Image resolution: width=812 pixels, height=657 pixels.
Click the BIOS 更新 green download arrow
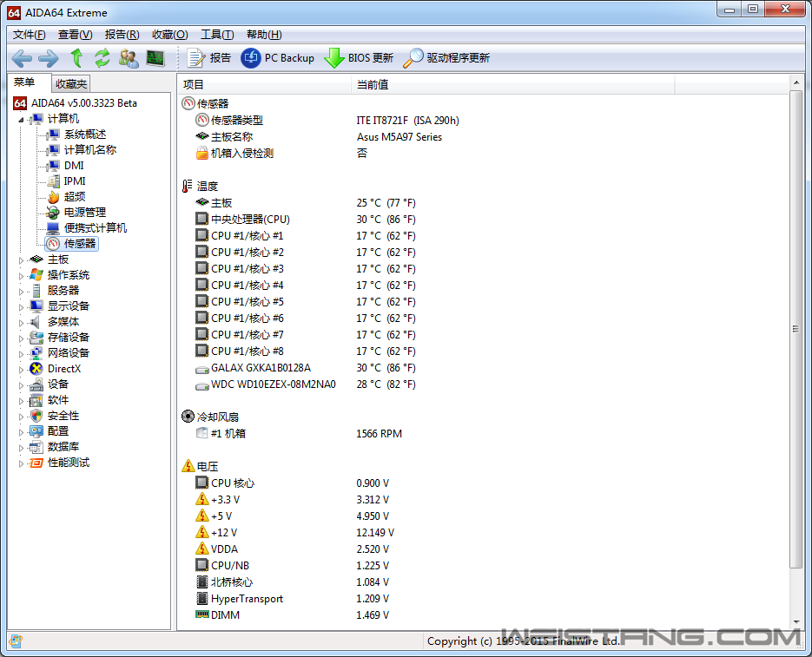coord(359,58)
